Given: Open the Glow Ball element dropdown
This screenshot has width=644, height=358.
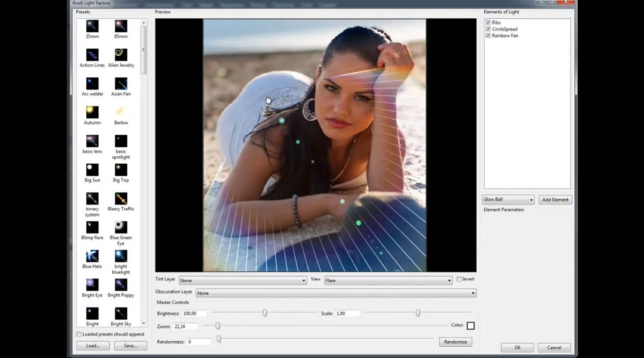Looking at the screenshot, I should pos(508,200).
